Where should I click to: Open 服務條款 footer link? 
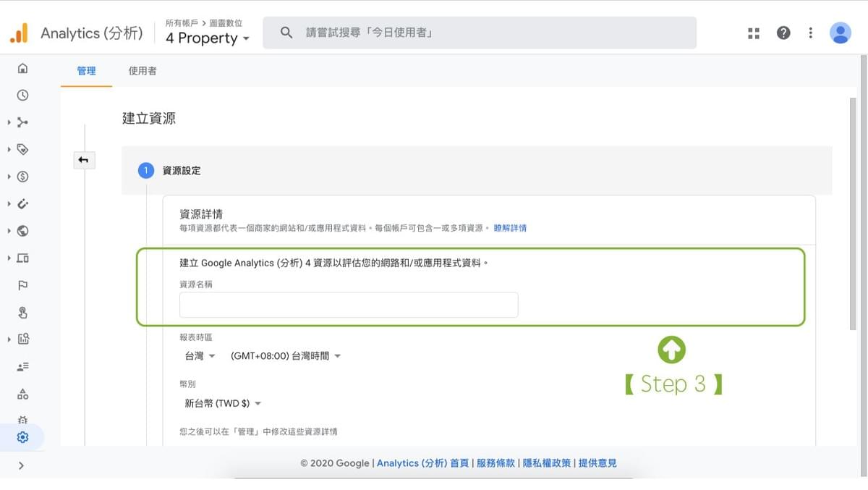(x=495, y=463)
